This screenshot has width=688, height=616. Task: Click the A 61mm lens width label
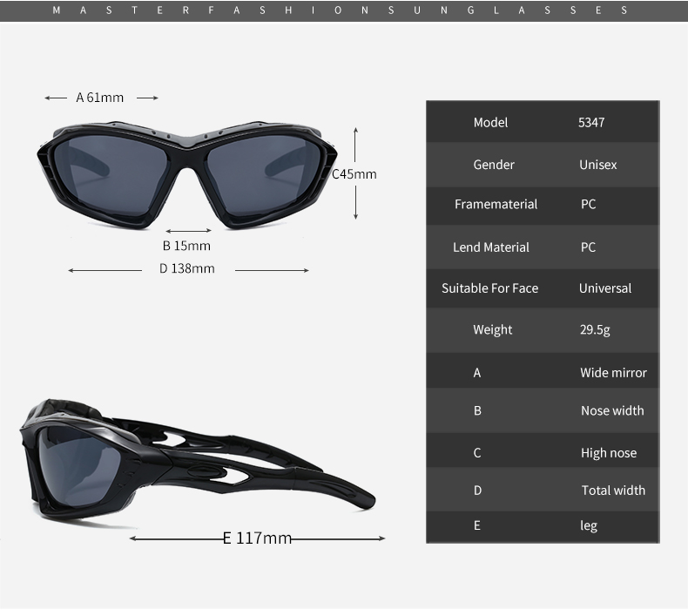[100, 98]
